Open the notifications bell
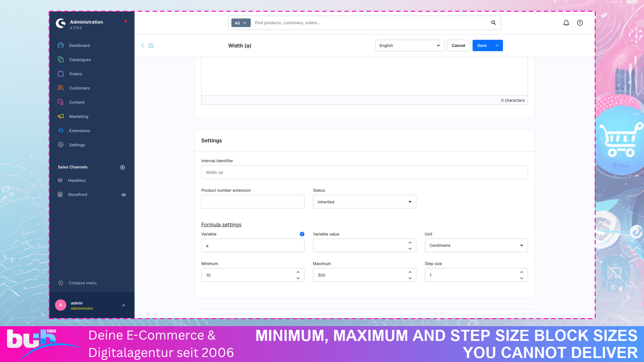This screenshot has width=644, height=362. [566, 23]
